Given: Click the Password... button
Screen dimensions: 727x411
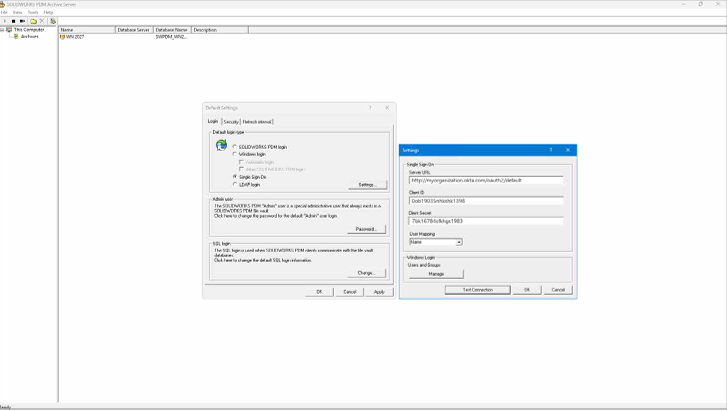Looking at the screenshot, I should pos(366,229).
